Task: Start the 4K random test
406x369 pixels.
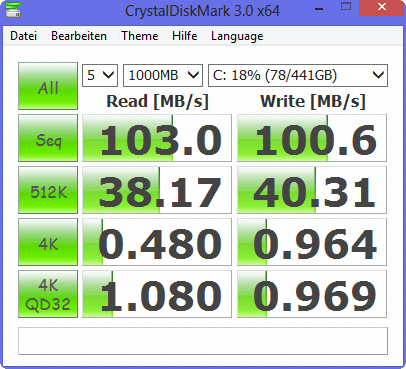Action: coord(48,242)
